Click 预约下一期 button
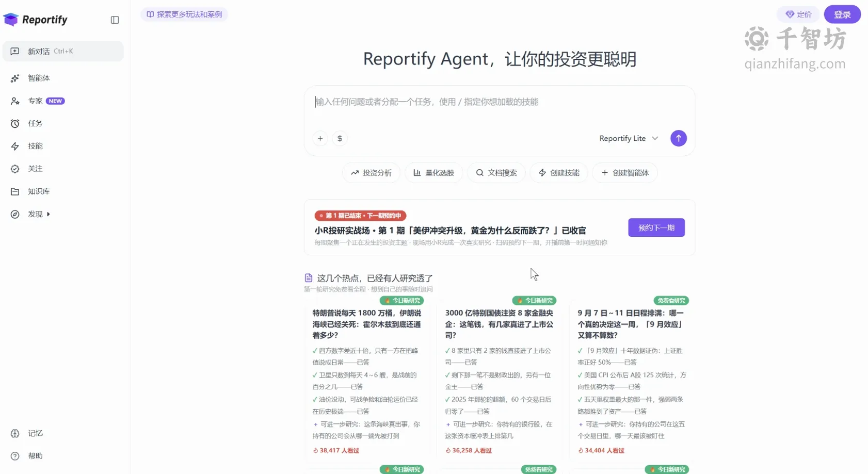Screen dimensions: 868x474 [656, 227]
